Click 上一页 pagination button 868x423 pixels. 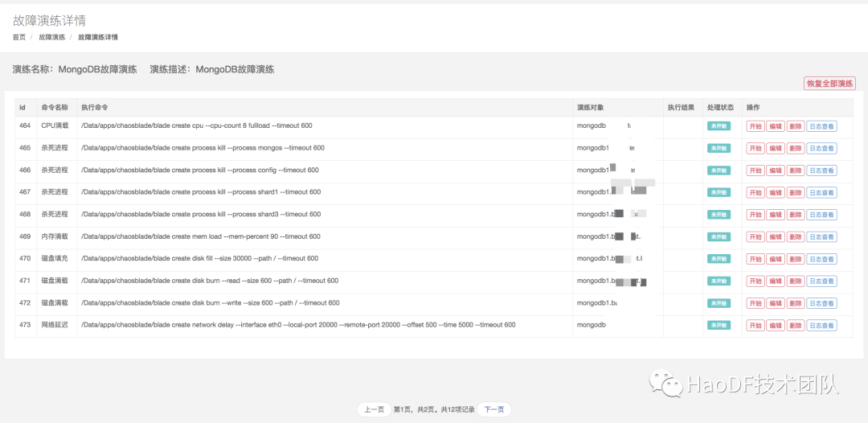coord(374,409)
